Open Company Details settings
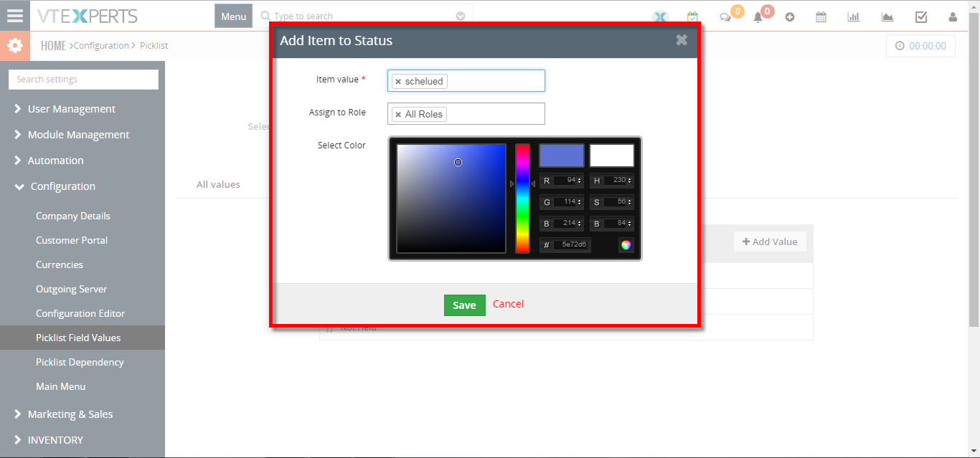This screenshot has height=458, width=980. pos(73,216)
